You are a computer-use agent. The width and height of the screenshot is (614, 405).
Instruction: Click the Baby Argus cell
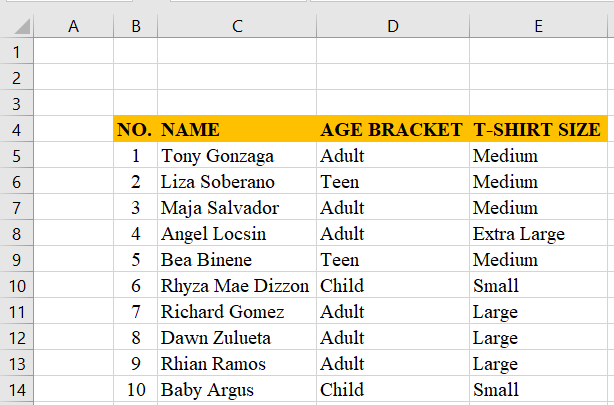pyautogui.click(x=237, y=389)
